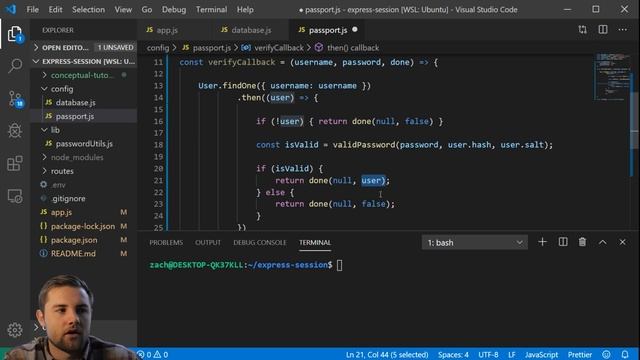Image resolution: width=640 pixels, height=360 pixels.
Task: Open the File menu
Action: point(32,9)
